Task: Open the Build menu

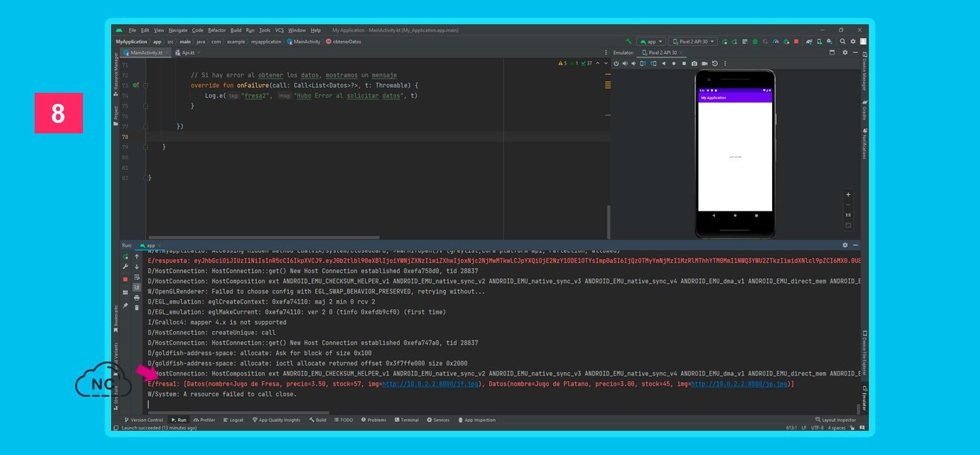Action: 236,30
